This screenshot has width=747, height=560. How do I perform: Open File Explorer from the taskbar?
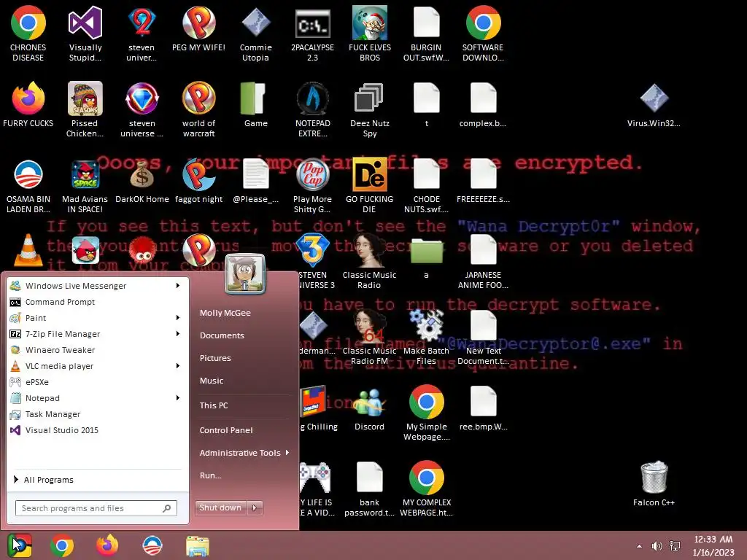[x=198, y=545]
